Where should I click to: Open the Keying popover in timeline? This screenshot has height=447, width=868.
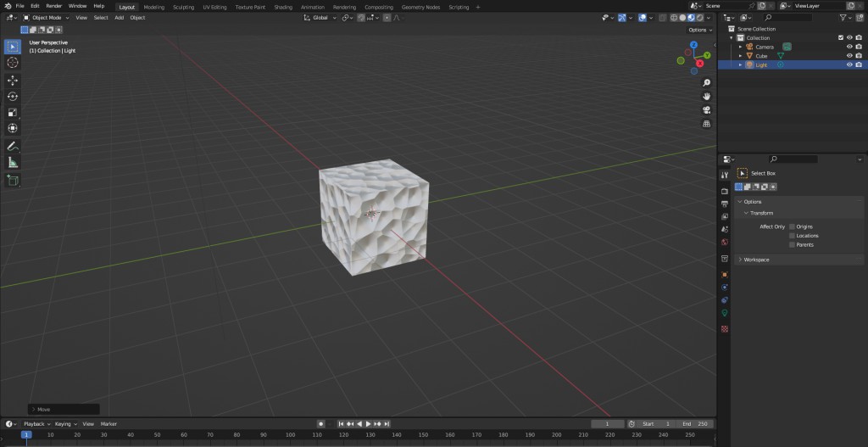coord(64,423)
